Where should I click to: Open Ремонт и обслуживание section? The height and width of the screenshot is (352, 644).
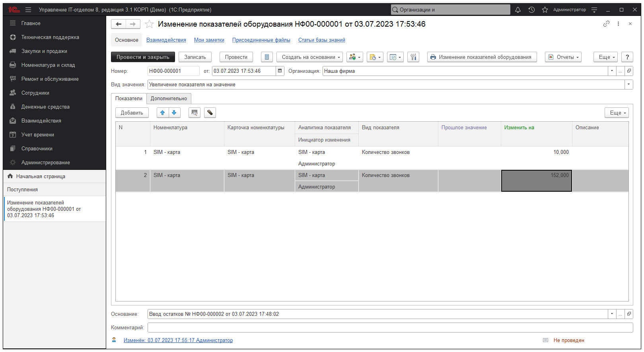50,79
